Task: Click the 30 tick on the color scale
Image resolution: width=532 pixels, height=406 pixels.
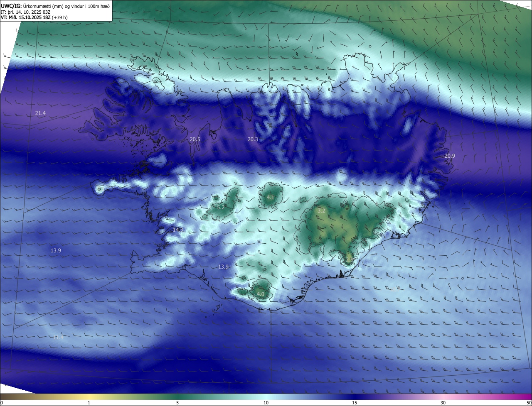Action: tap(443, 403)
